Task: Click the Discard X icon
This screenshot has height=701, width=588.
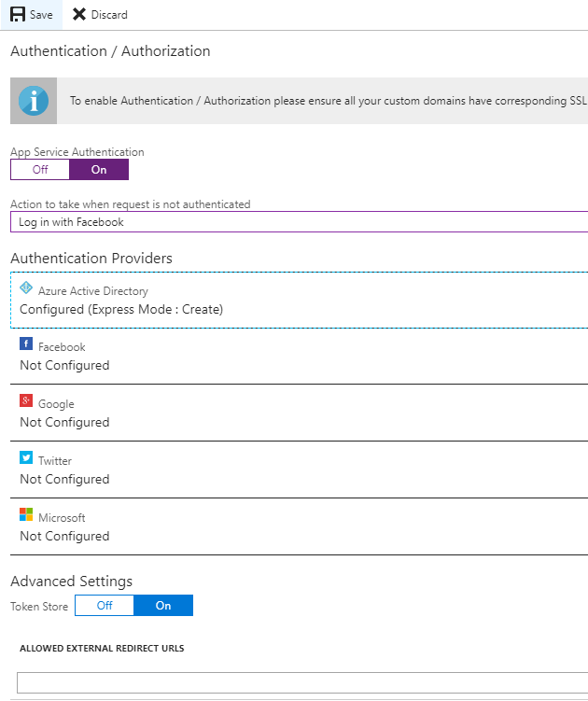Action: point(79,14)
